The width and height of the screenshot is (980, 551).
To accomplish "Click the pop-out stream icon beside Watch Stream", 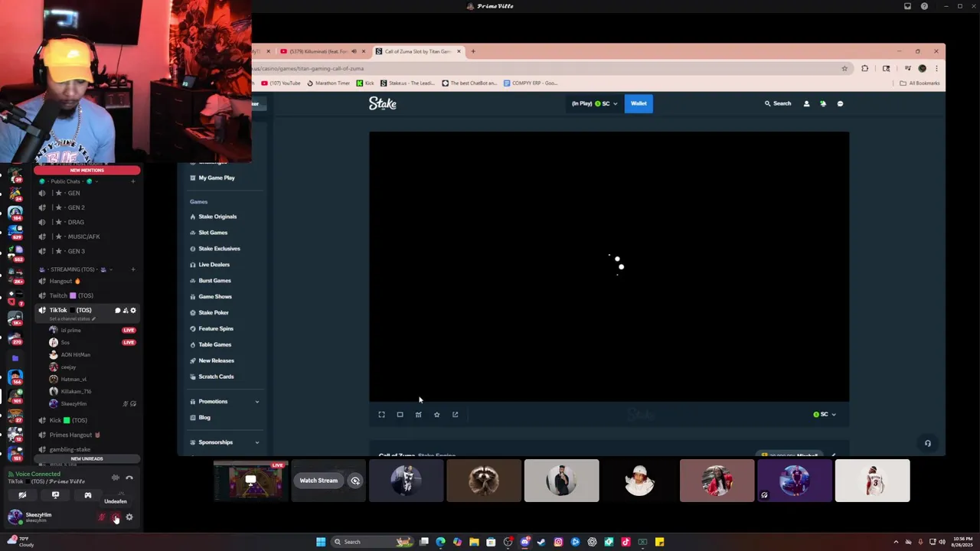I will [x=355, y=481].
